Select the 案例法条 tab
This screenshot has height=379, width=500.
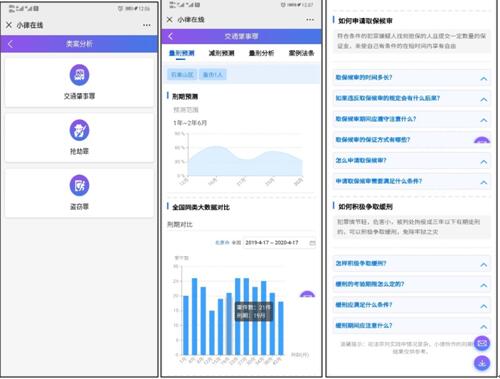301,53
